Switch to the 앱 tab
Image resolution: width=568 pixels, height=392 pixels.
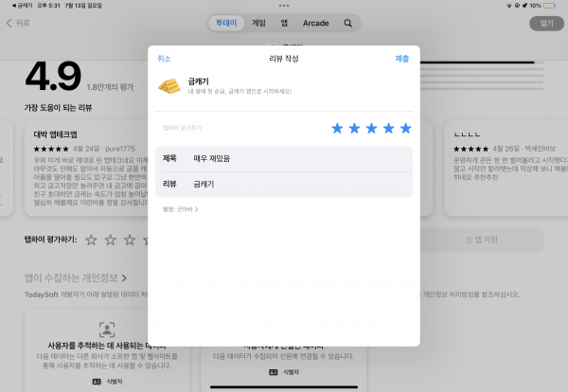pyautogui.click(x=284, y=23)
